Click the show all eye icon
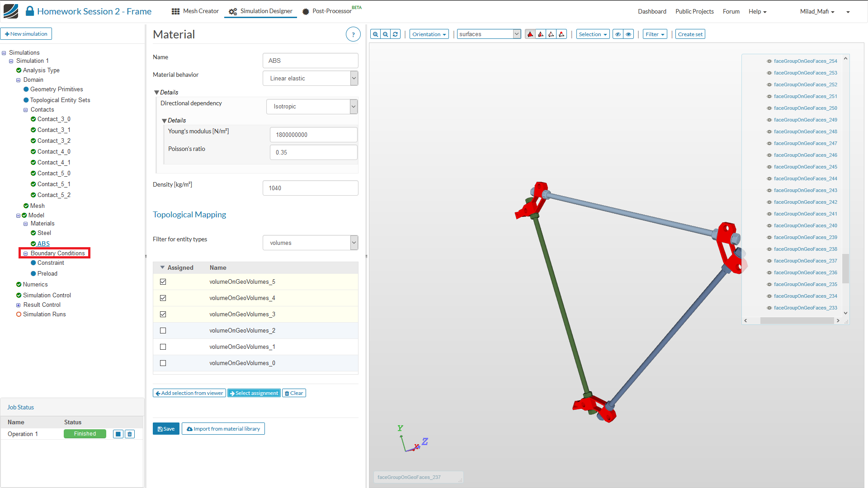Viewport: 868px width, 488px height. (628, 34)
